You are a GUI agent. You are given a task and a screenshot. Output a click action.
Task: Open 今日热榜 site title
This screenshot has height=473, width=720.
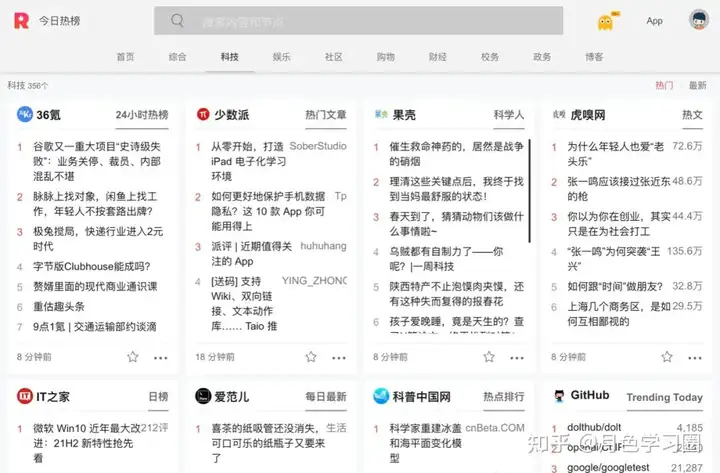pyautogui.click(x=59, y=21)
